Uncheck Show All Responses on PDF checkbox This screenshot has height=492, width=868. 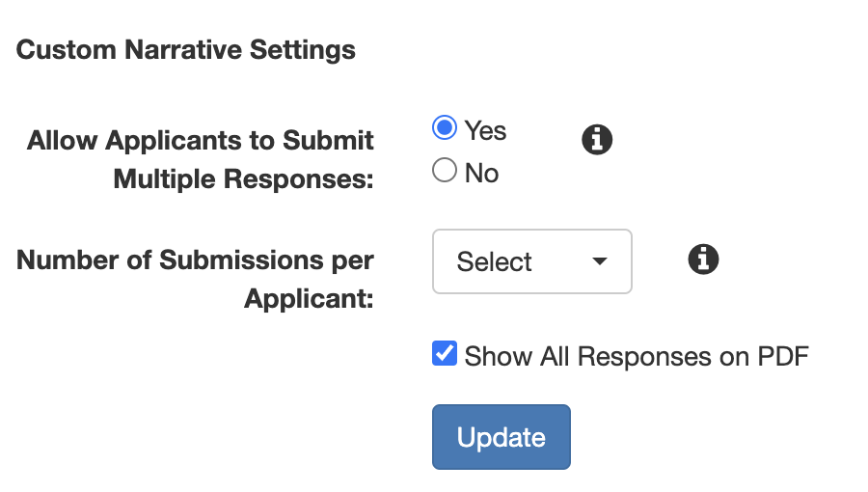pyautogui.click(x=445, y=354)
